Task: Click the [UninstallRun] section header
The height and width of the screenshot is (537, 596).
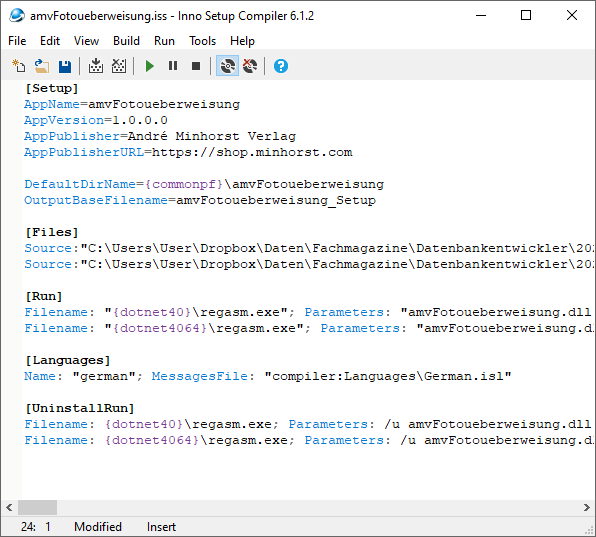Action: 80,408
